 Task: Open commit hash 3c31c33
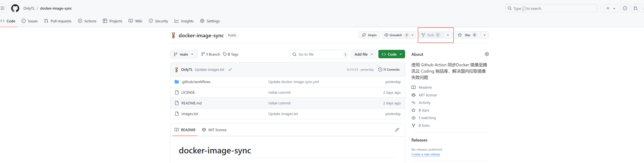tap(352, 69)
